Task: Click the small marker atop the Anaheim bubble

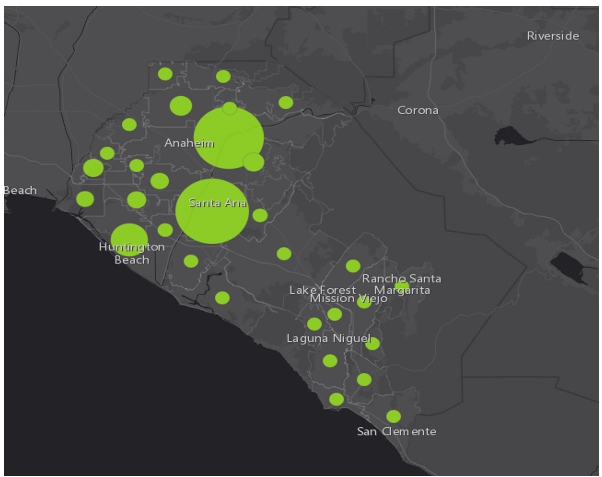Action: point(230,108)
